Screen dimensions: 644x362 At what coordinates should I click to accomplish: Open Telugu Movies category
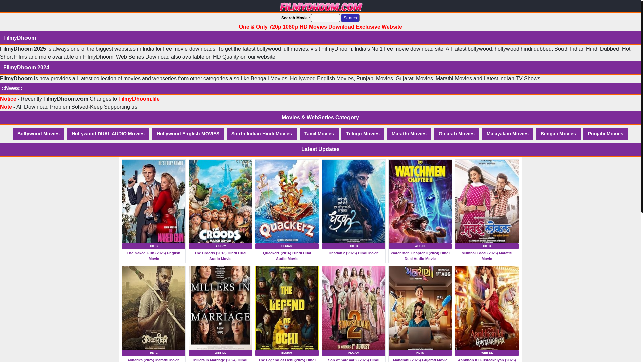[363, 134]
